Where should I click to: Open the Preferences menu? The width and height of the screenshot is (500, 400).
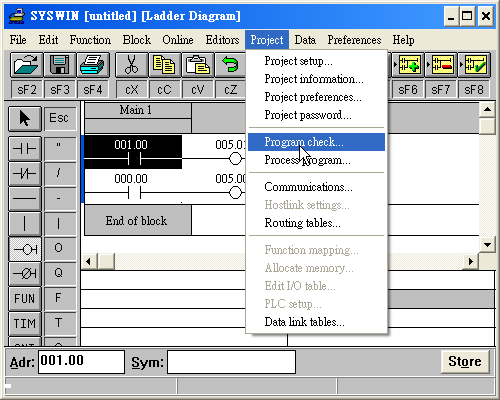354,40
